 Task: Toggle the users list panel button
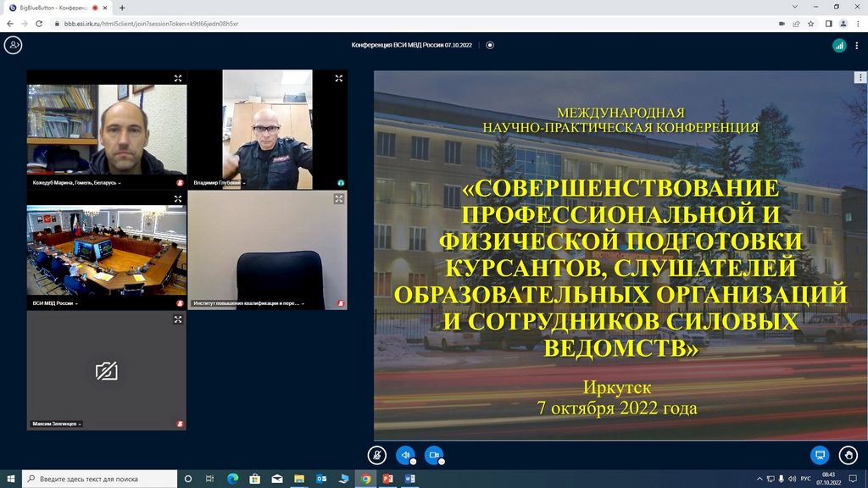click(x=13, y=45)
